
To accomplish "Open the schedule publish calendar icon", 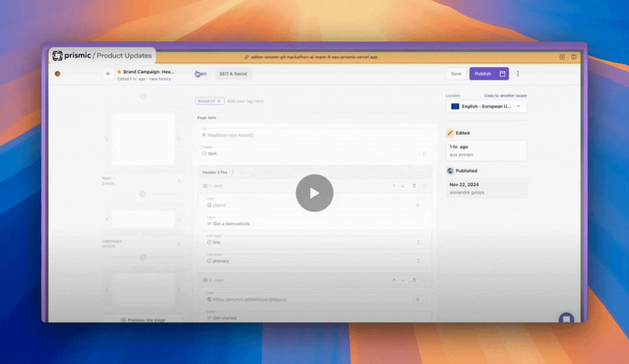I will [503, 73].
